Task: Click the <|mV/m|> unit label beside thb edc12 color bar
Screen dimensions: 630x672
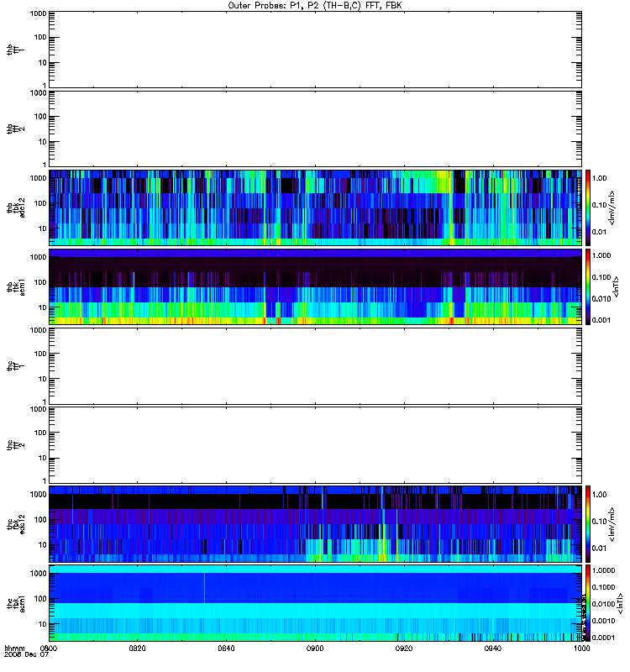Action: [x=612, y=207]
